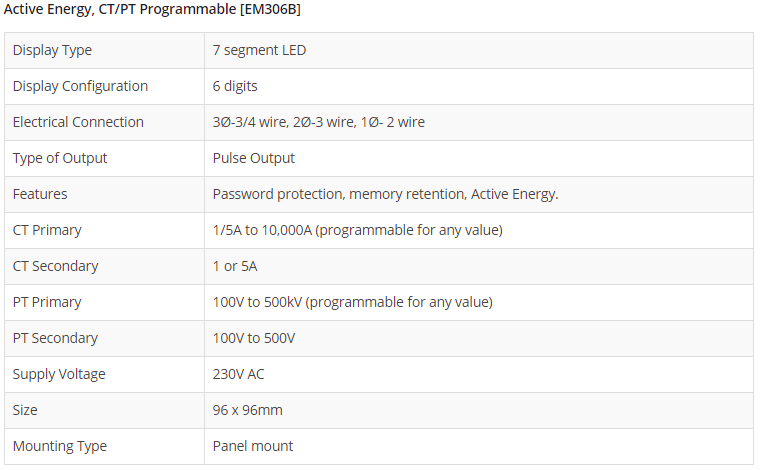Click the Pulse Output value cell
This screenshot has height=470, width=761.
(254, 158)
